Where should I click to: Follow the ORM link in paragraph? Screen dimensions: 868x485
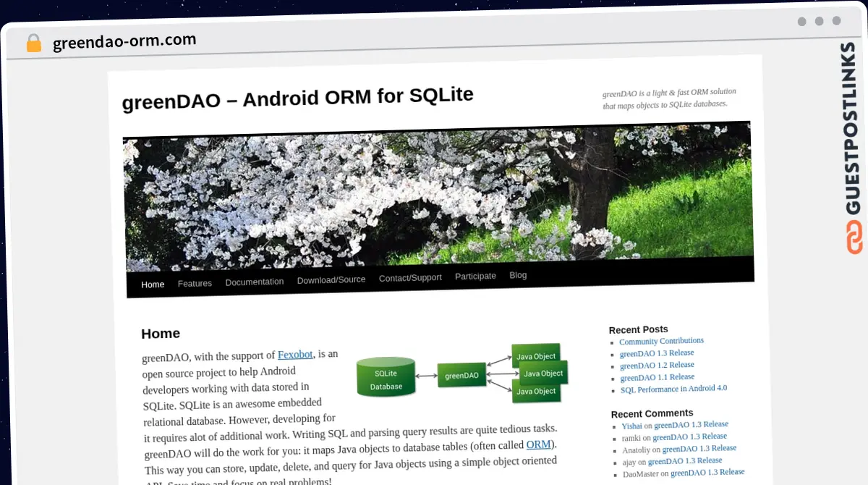click(x=538, y=444)
